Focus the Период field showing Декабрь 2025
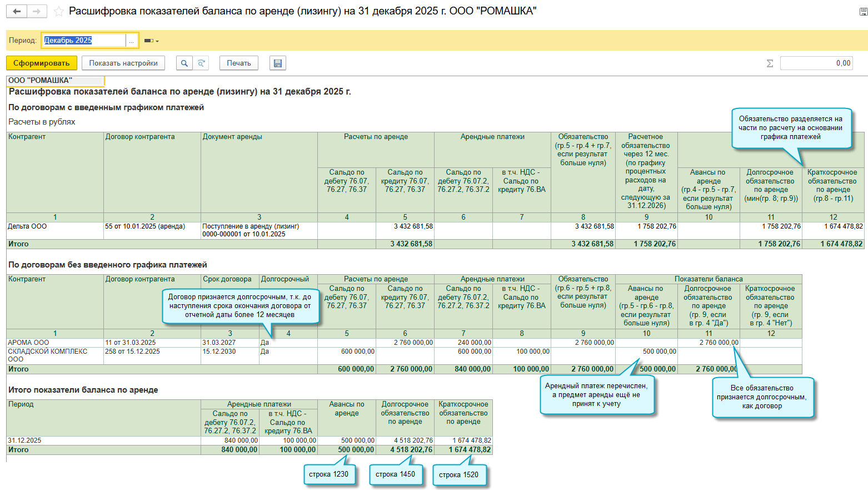The image size is (868, 490). pos(84,41)
